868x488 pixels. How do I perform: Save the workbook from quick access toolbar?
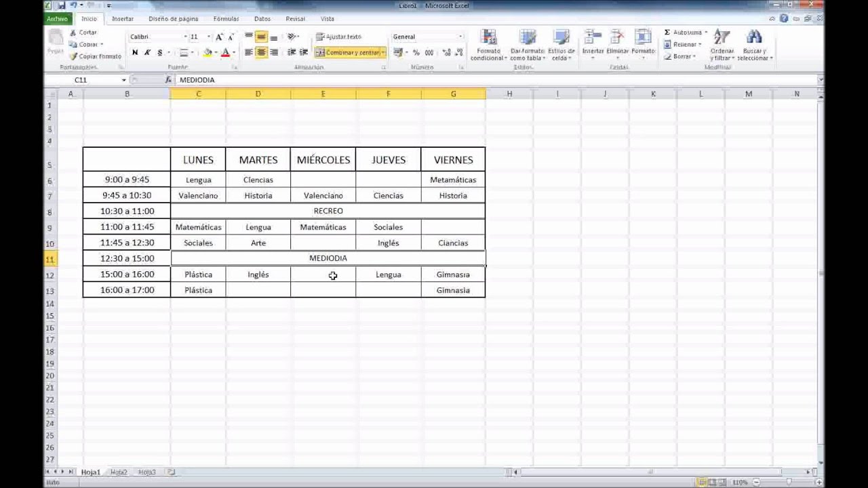(x=61, y=5)
